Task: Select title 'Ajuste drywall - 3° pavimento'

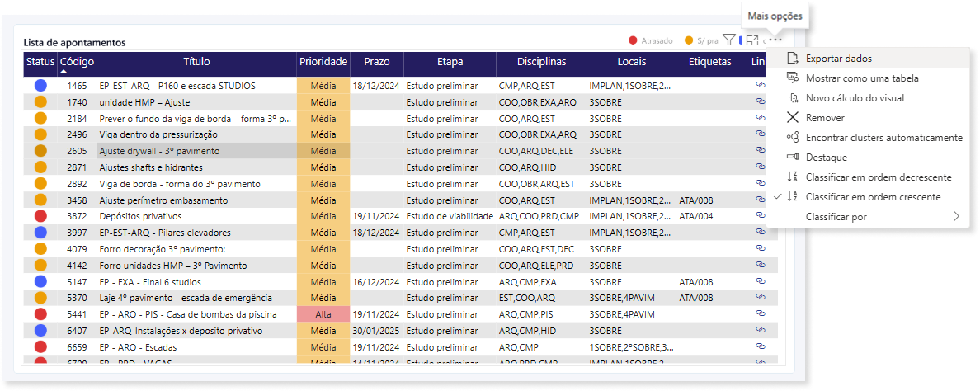Action: pyautogui.click(x=159, y=151)
